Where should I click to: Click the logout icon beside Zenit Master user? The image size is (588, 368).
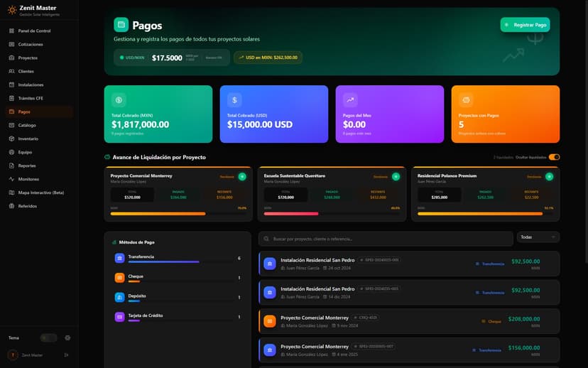[66, 355]
